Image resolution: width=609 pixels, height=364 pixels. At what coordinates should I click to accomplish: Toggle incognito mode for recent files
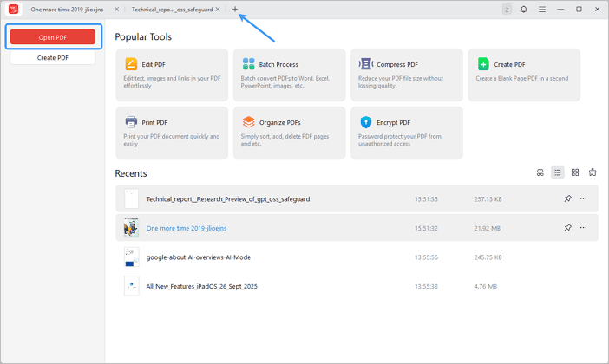coord(540,172)
